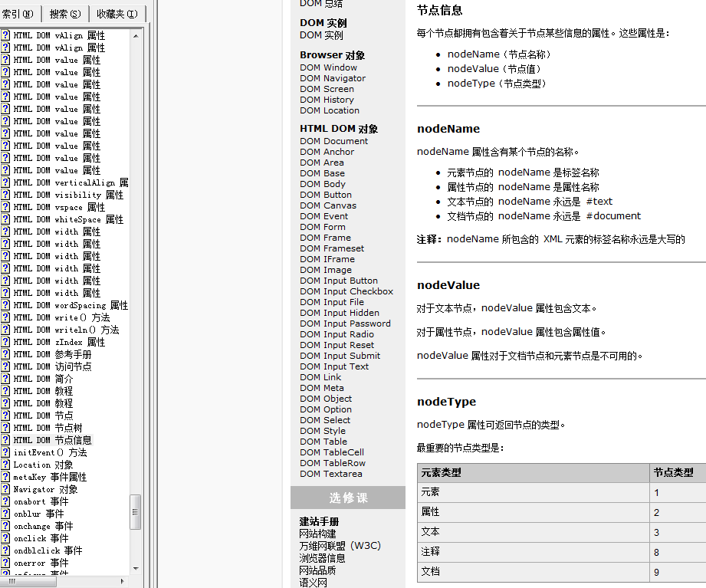Click the topic icon beside 'Navigator 对象'
The image size is (706, 588).
(5, 489)
